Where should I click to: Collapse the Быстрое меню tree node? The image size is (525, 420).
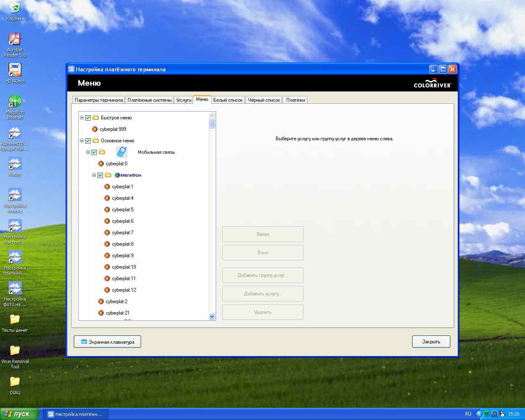coord(82,118)
